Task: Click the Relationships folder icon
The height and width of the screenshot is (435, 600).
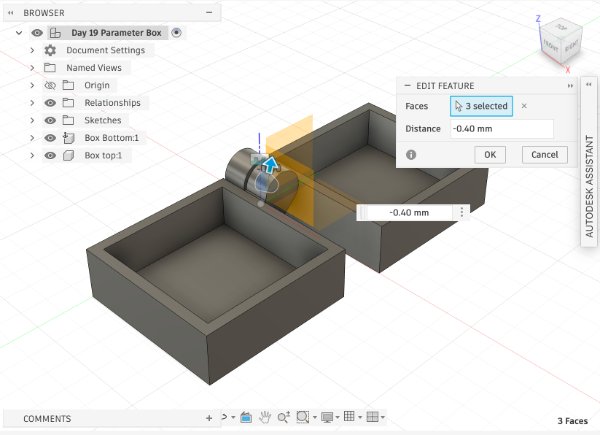Action: [68, 103]
